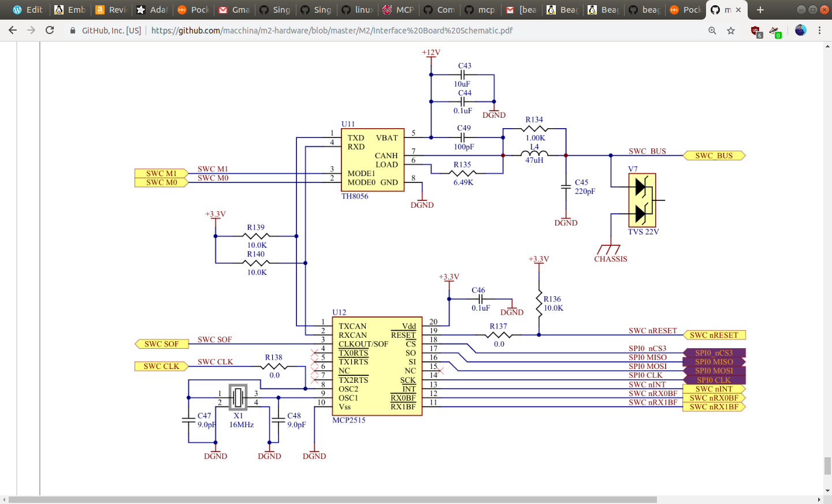Click the scroll up arrow
The height and width of the screenshot is (504, 832).
pos(827,46)
